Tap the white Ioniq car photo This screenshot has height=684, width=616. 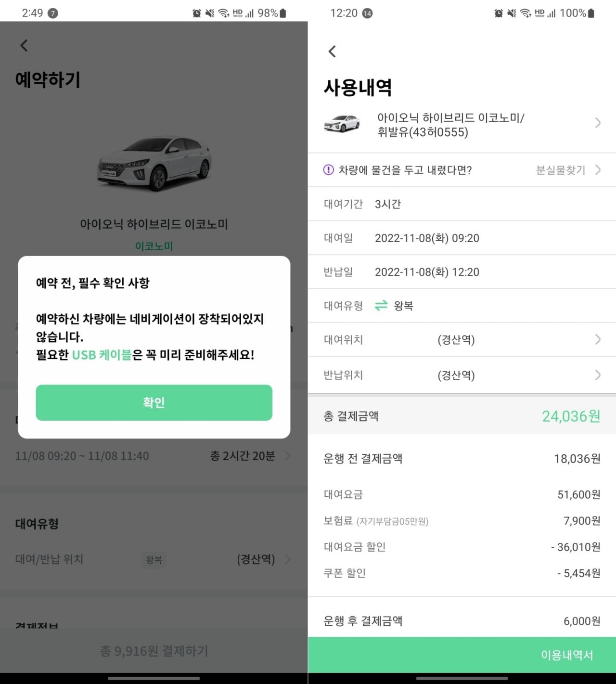tap(154, 164)
